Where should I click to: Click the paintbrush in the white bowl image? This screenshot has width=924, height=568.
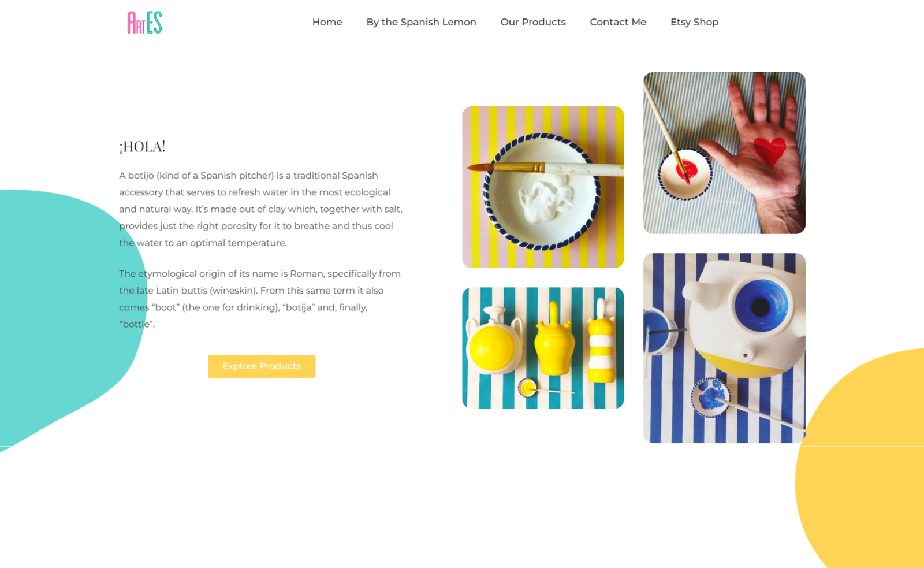point(545,168)
